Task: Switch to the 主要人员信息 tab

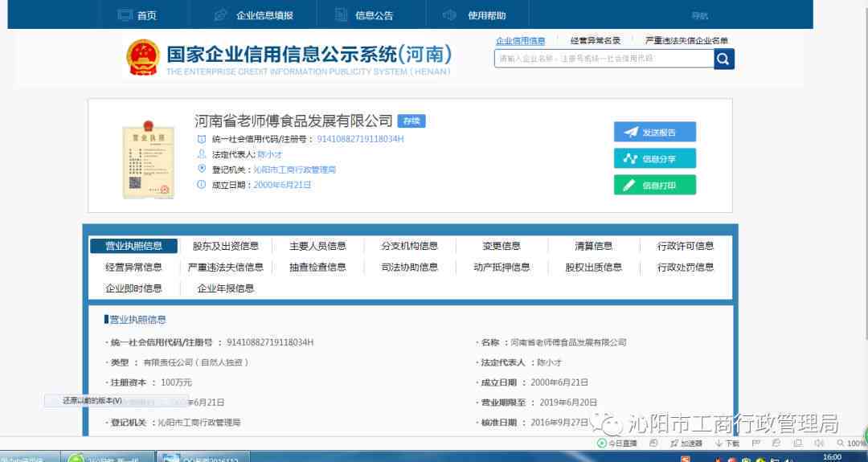Action: 317,246
